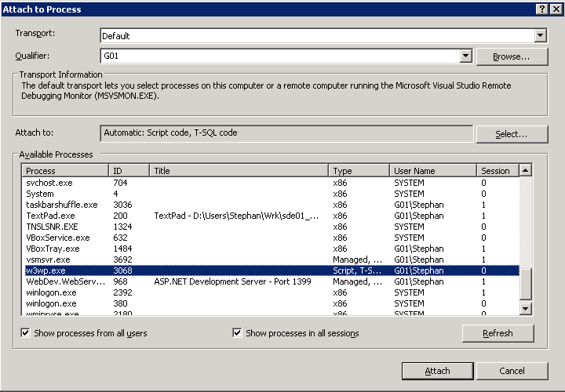This screenshot has height=392, width=565.
Task: Click the Attach to read-only field
Action: 286,133
